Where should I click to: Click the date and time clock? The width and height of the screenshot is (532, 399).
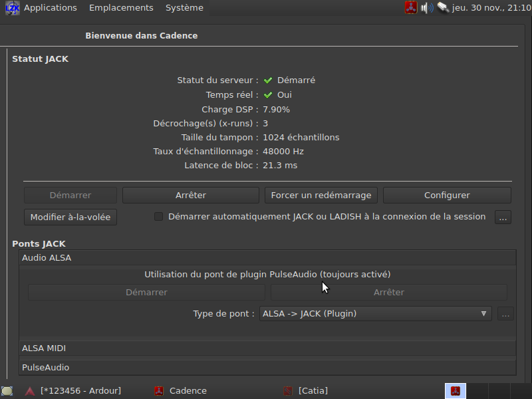coord(491,8)
